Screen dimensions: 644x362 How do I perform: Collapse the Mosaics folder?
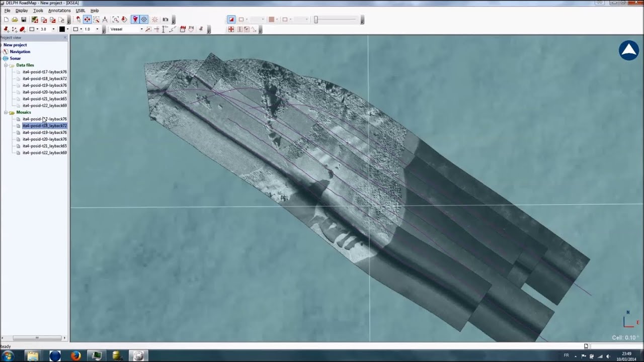(x=6, y=113)
